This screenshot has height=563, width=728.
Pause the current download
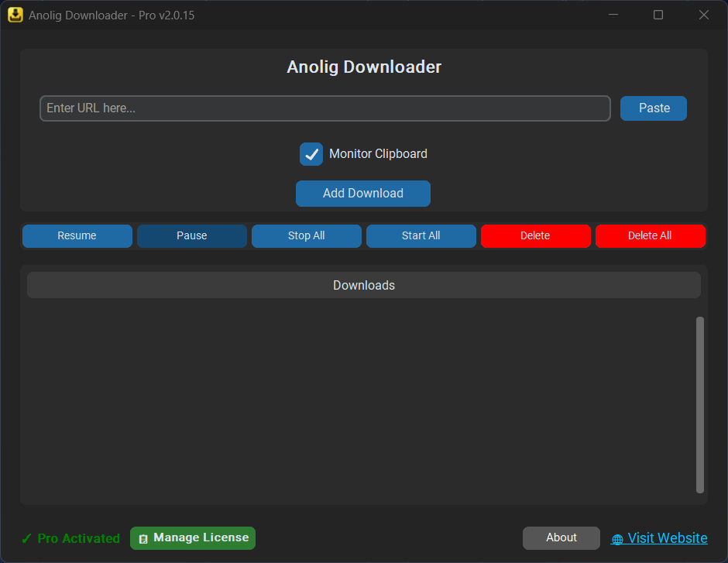point(191,235)
